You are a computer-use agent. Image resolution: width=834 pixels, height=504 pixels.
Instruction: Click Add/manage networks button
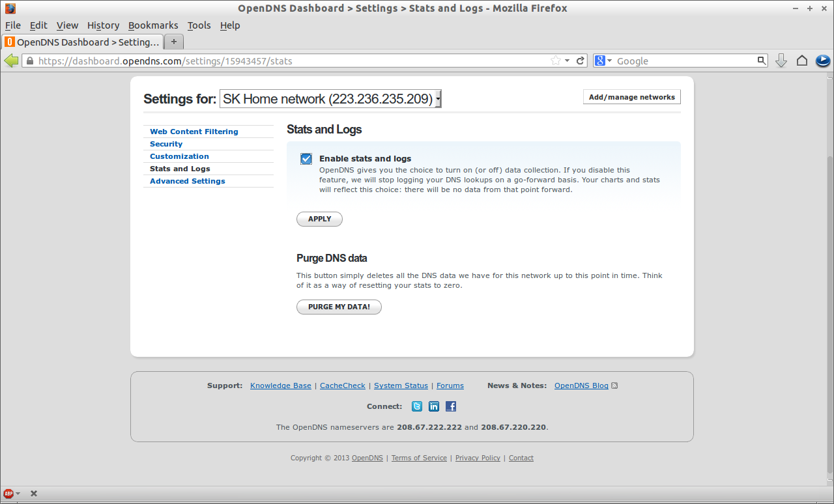pos(632,97)
